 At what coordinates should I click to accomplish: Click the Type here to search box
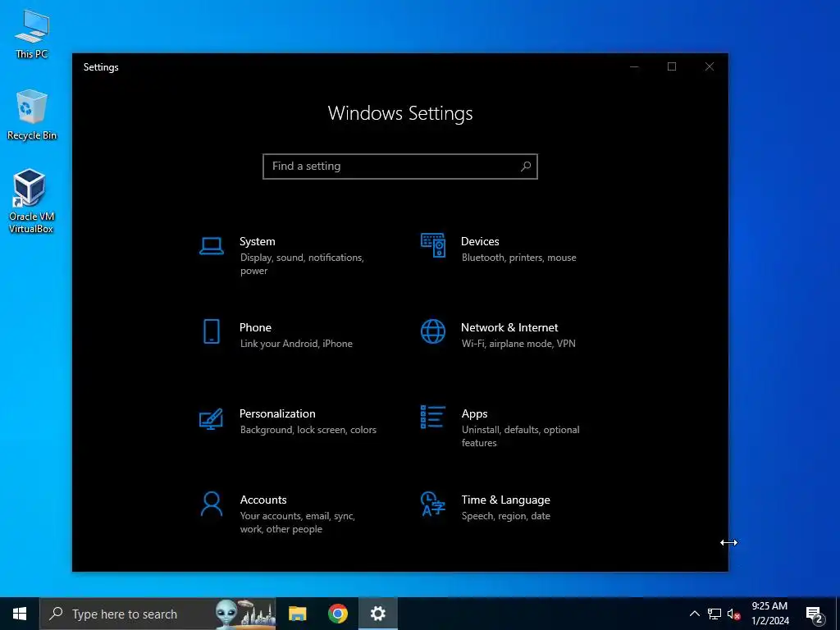point(158,614)
